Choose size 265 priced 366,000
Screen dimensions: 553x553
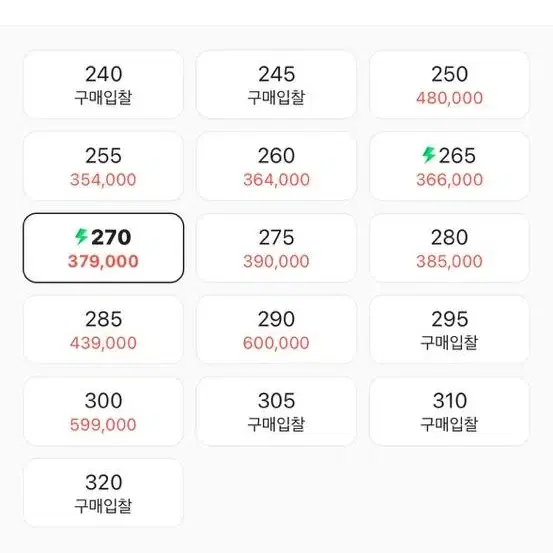[449, 166]
